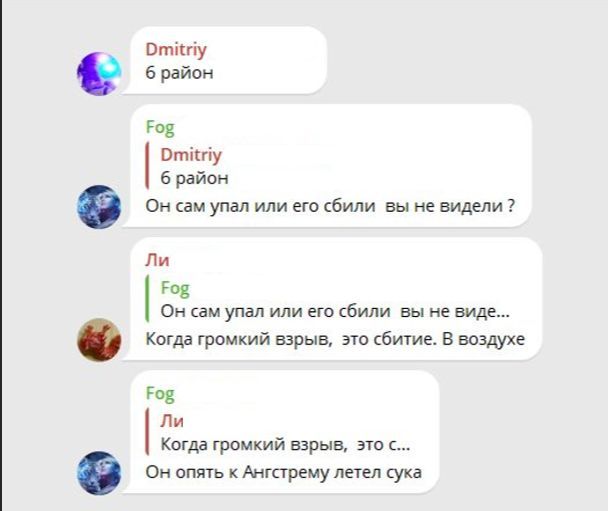Jump to quoted Fog reply in Ли's message
The width and height of the screenshot is (608, 511).
(328, 299)
